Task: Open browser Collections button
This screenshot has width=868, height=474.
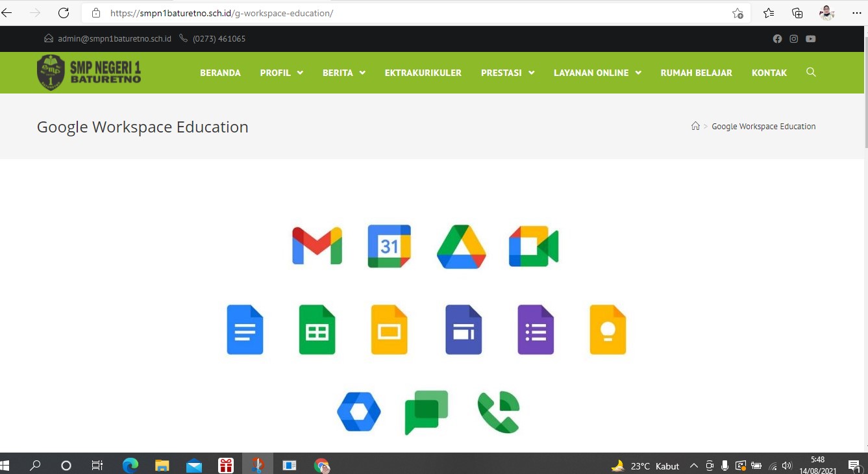Action: [x=797, y=13]
